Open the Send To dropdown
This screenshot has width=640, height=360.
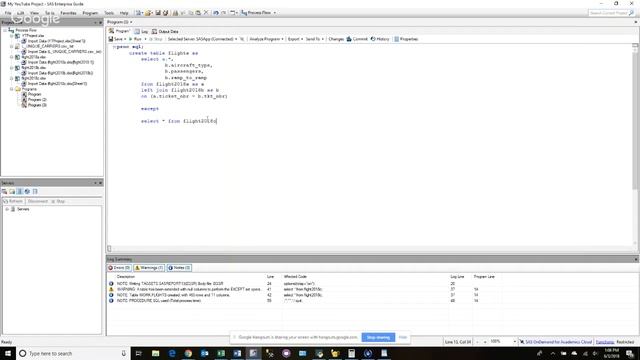pos(315,39)
